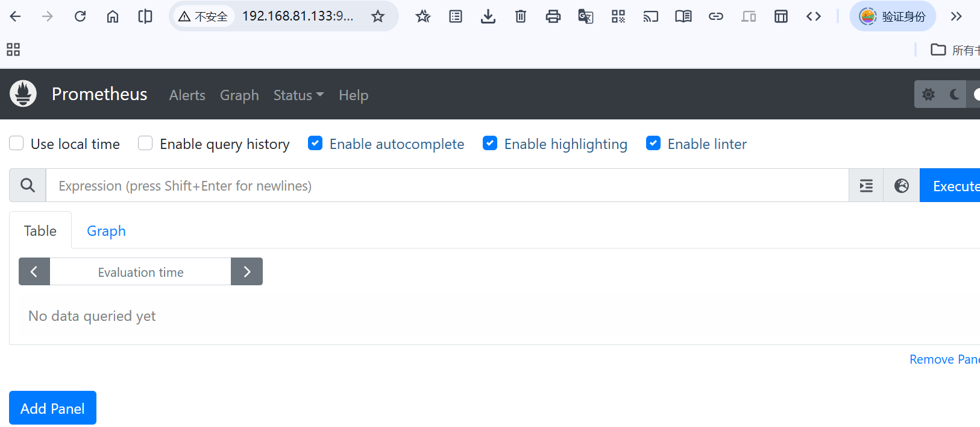Open the browser home page
This screenshot has height=427, width=980.
pyautogui.click(x=113, y=16)
